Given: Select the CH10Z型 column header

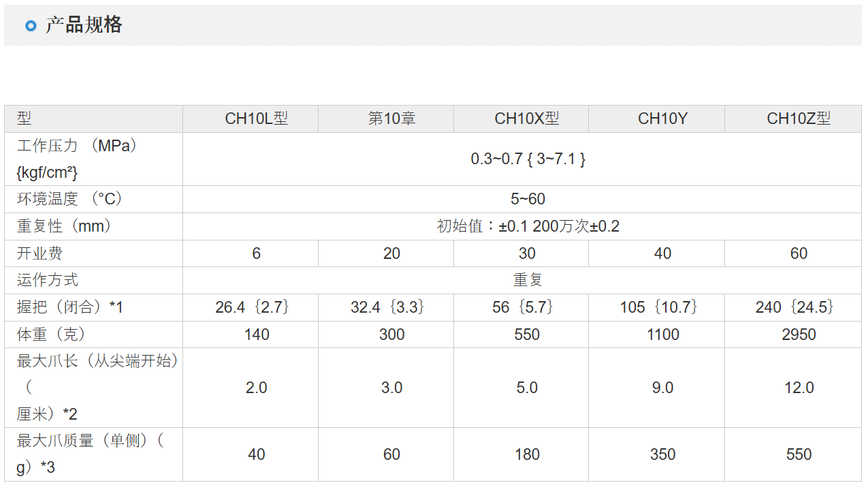Looking at the screenshot, I should tap(799, 119).
